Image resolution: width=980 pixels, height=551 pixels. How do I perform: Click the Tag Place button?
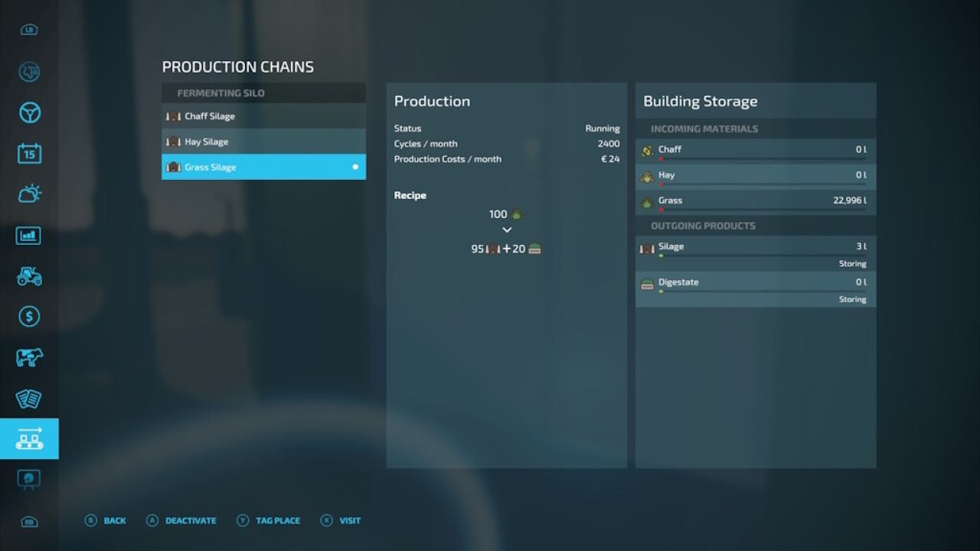click(269, 520)
